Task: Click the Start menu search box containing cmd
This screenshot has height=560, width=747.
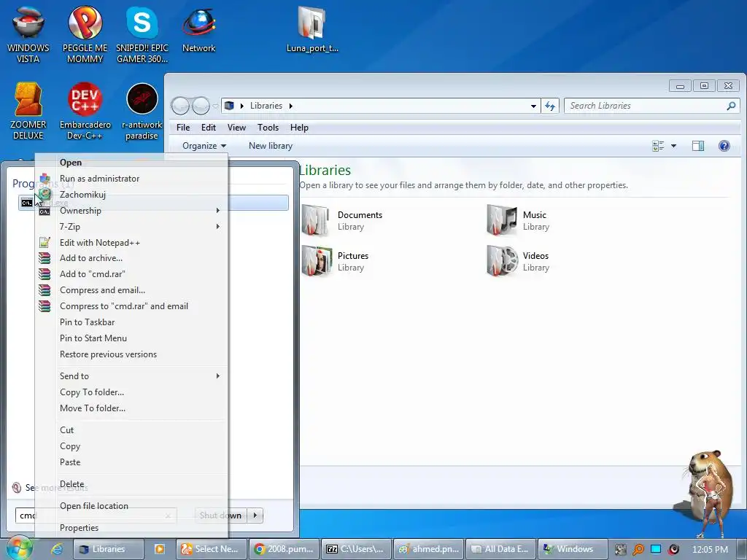Action: 96,516
